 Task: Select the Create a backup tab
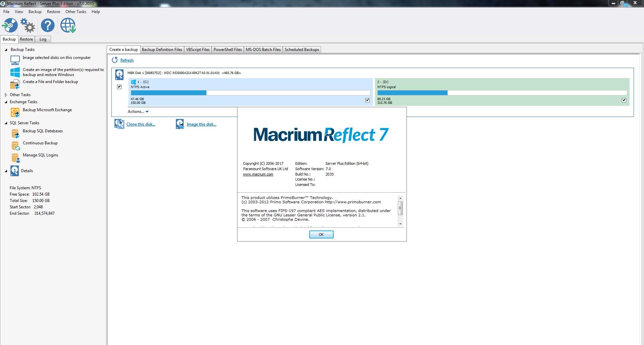pyautogui.click(x=123, y=50)
